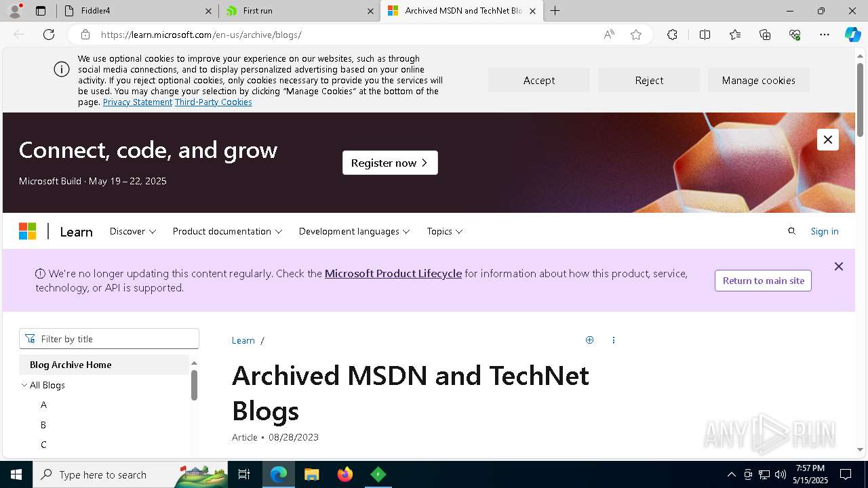Open File Explorer from taskbar
The image size is (868, 488).
(x=311, y=474)
